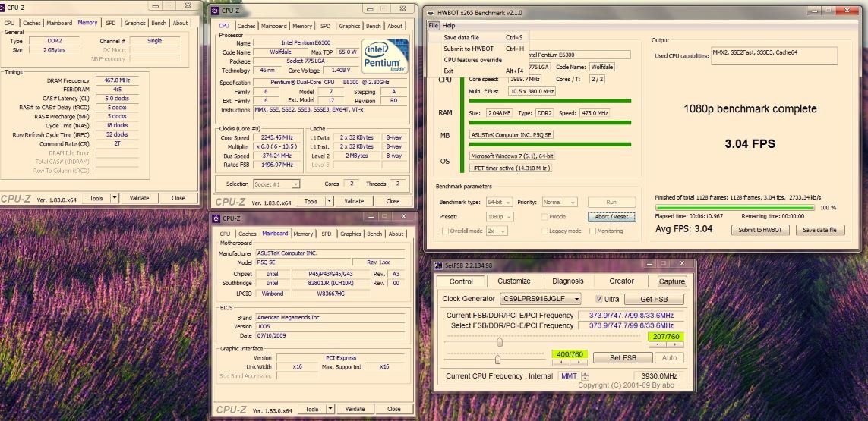Click Validate in CPU-Z Memory window
Viewport: 868px width, 421px height.
[139, 198]
